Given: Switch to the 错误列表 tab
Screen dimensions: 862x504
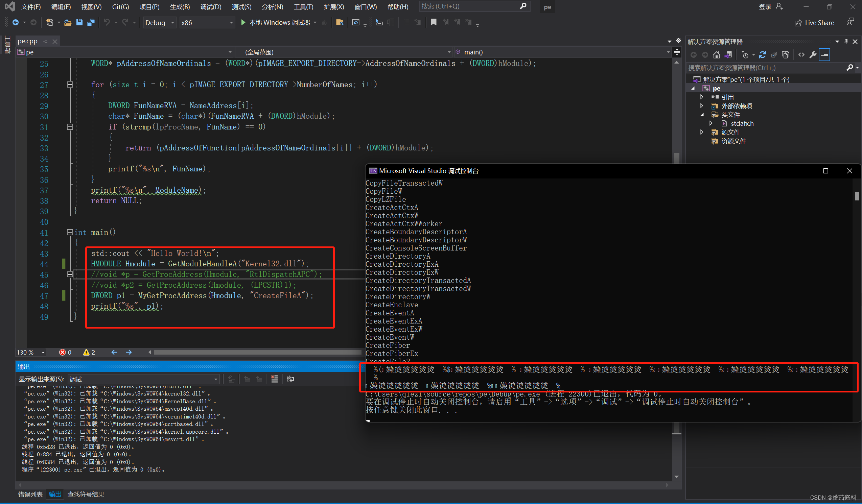Looking at the screenshot, I should [30, 494].
